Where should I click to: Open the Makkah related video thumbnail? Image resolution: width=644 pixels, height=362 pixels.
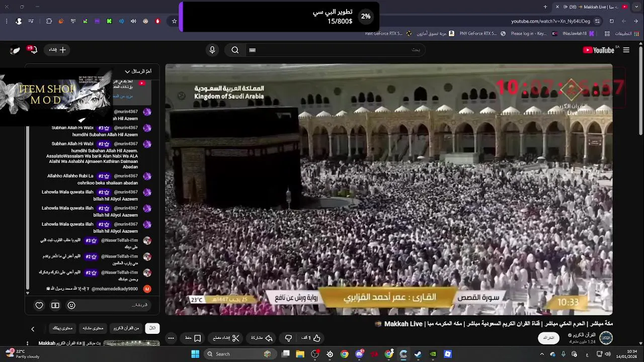131,343
